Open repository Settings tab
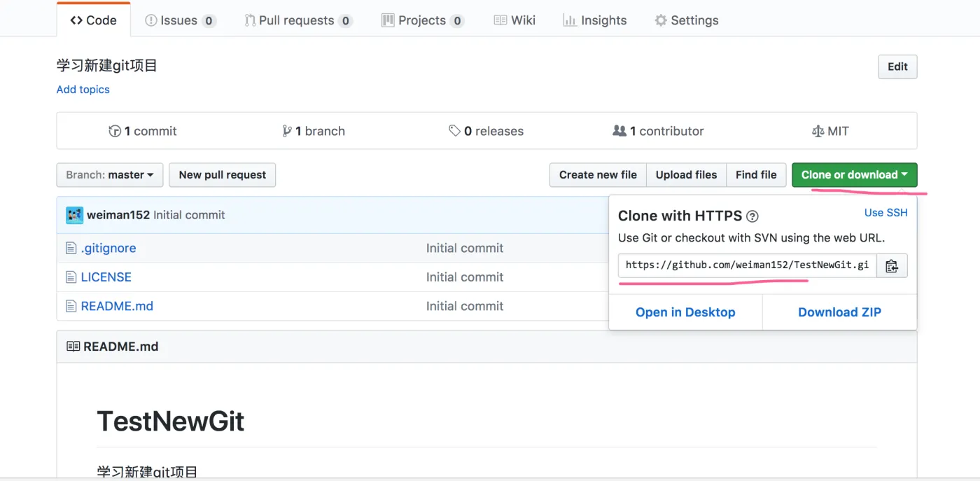This screenshot has height=481, width=980. [x=687, y=20]
